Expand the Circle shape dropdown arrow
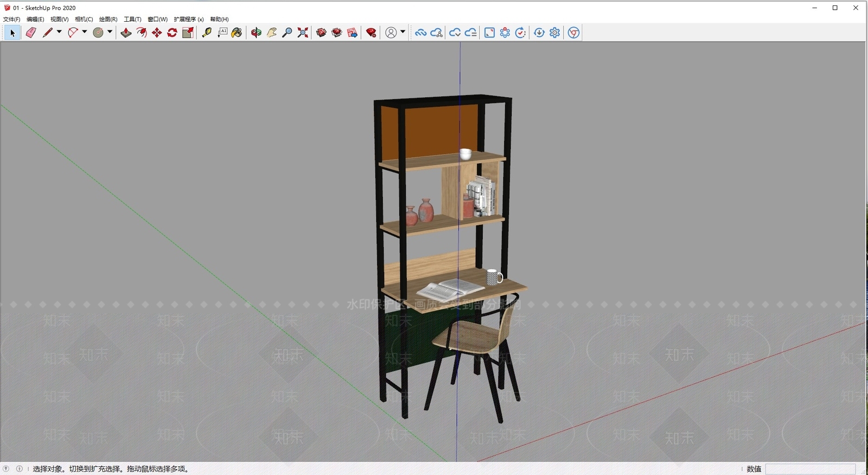Image resolution: width=868 pixels, height=475 pixels. pos(110,32)
